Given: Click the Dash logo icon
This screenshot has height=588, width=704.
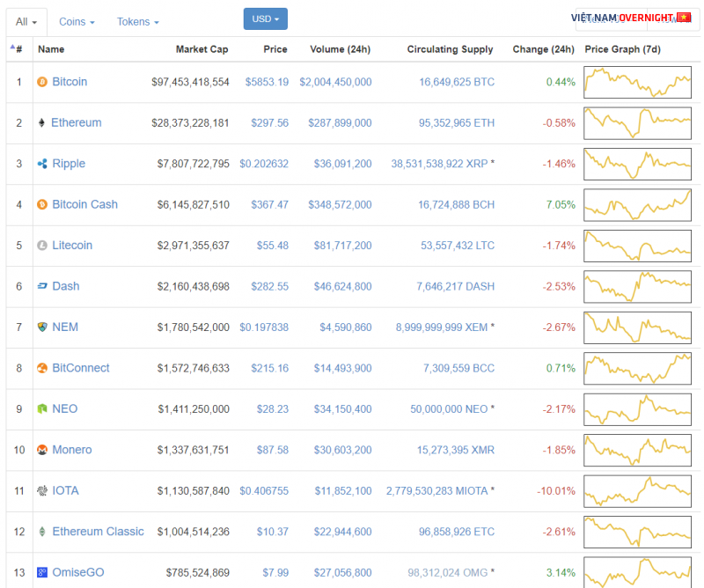Looking at the screenshot, I should coord(42,286).
